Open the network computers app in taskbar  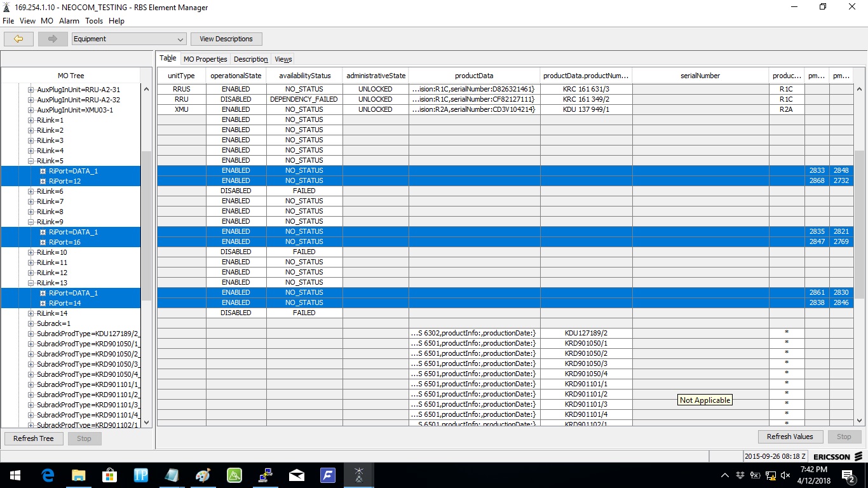[x=266, y=475]
